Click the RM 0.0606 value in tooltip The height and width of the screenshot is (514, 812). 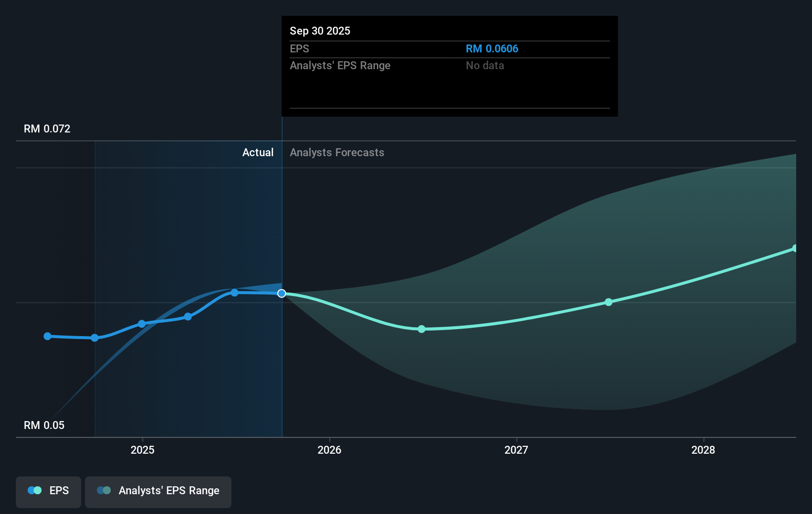click(x=492, y=49)
